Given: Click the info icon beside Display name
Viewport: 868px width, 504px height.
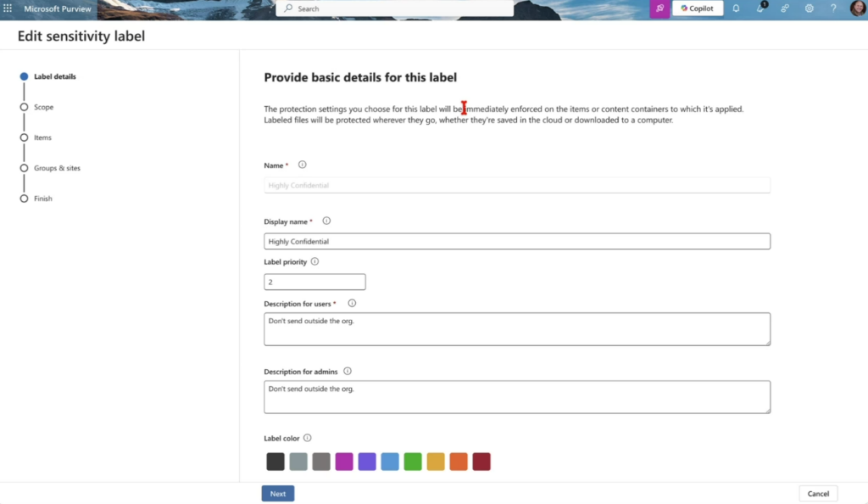Looking at the screenshot, I should [326, 221].
